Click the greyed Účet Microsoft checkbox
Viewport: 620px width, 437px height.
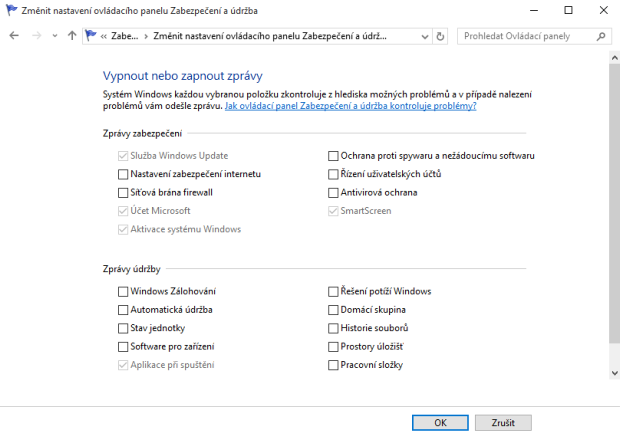[123, 211]
